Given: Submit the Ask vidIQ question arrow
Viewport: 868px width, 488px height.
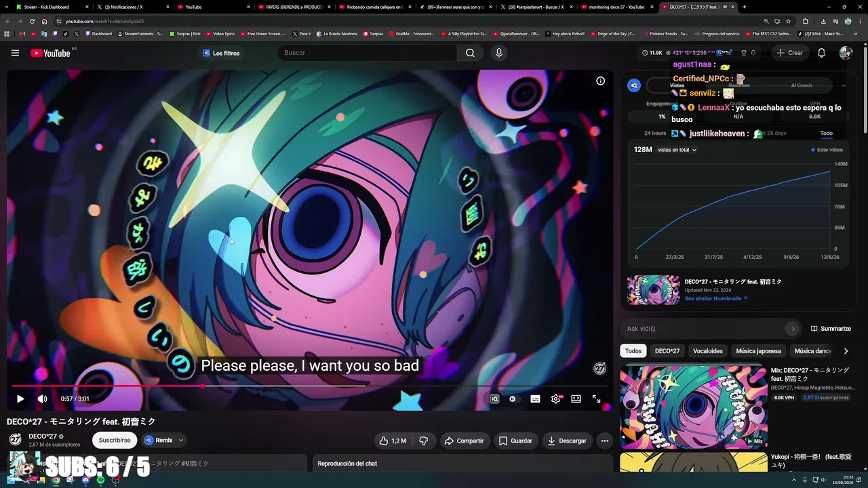Looking at the screenshot, I should pyautogui.click(x=792, y=329).
